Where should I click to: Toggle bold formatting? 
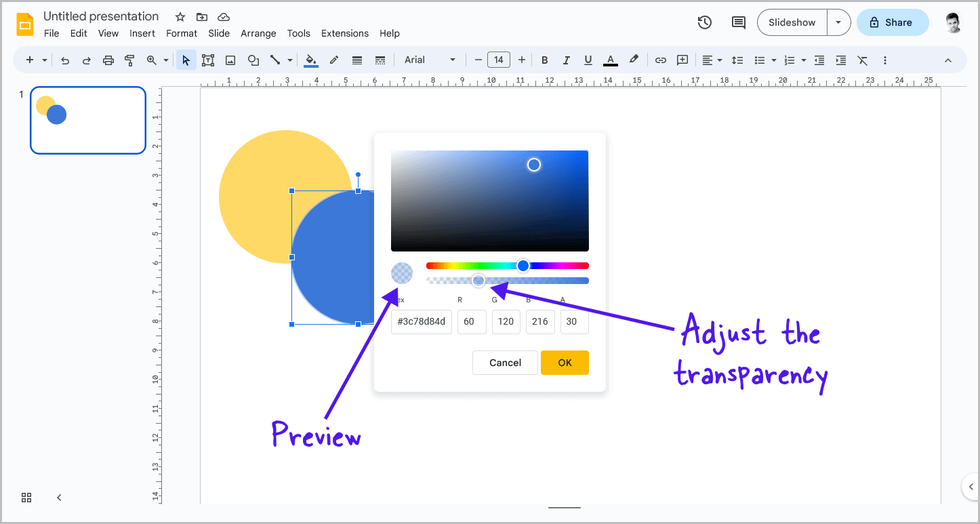544,60
